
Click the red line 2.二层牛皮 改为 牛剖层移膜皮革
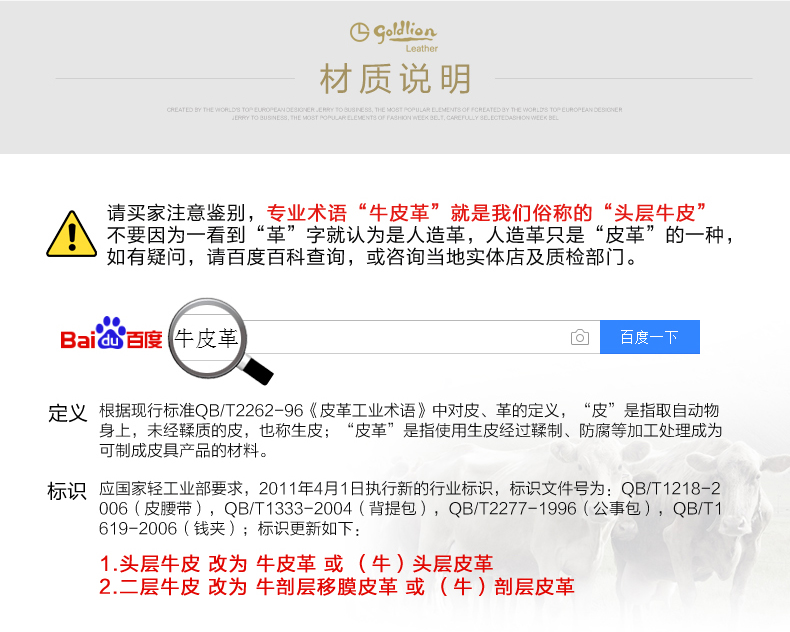337,587
